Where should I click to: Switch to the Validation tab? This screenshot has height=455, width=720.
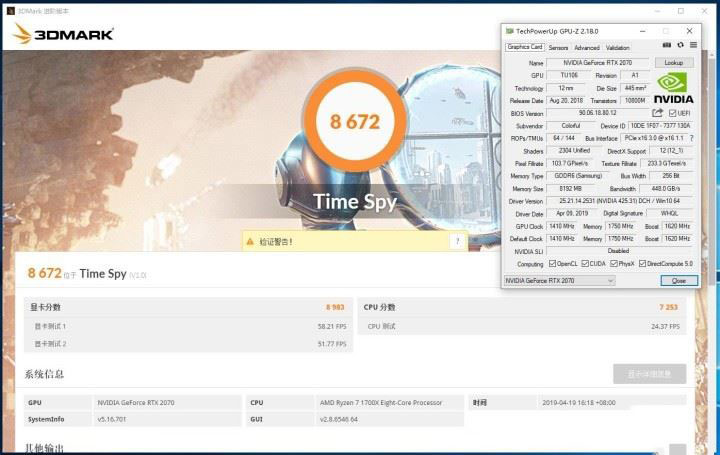point(618,48)
